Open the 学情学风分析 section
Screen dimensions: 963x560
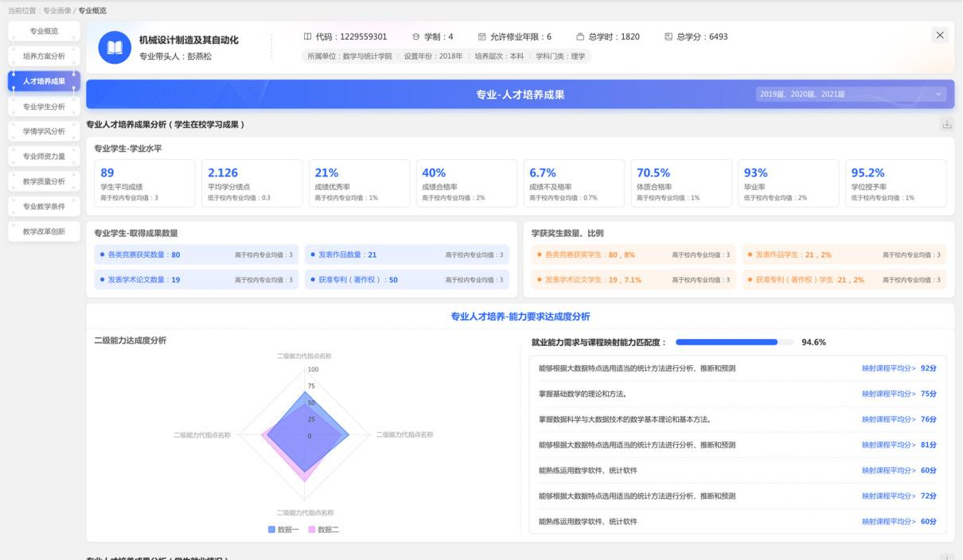pyautogui.click(x=44, y=130)
